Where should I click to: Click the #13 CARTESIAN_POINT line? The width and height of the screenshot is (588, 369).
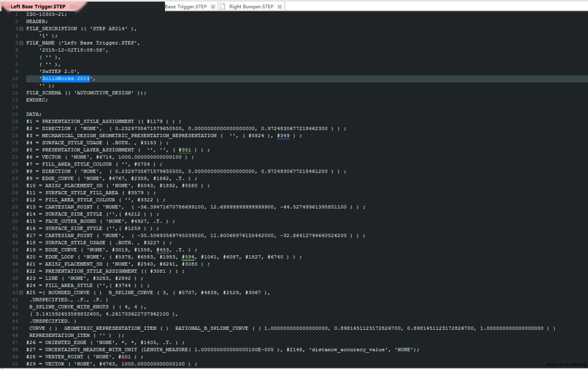[196, 207]
